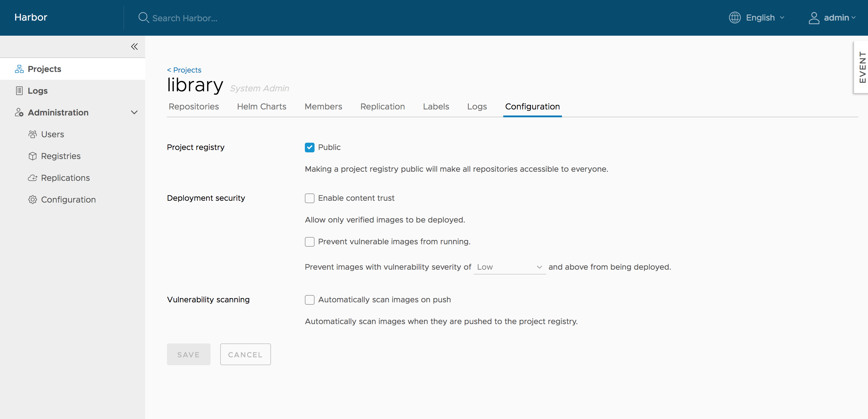
Task: Click the Projects sidebar icon
Action: coord(19,69)
